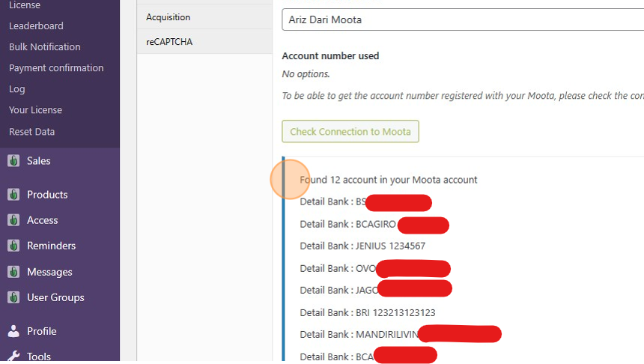The height and width of the screenshot is (364, 644).
Task: Select Reset Data in sidebar
Action: pos(31,132)
